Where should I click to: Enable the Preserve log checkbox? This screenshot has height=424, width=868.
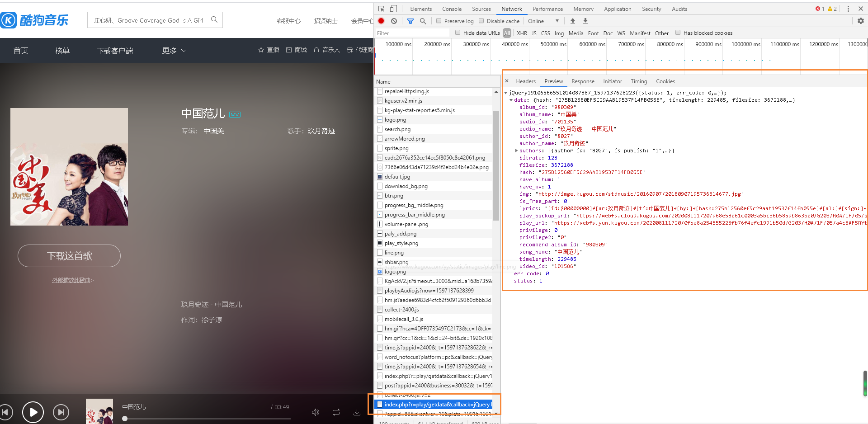point(439,21)
